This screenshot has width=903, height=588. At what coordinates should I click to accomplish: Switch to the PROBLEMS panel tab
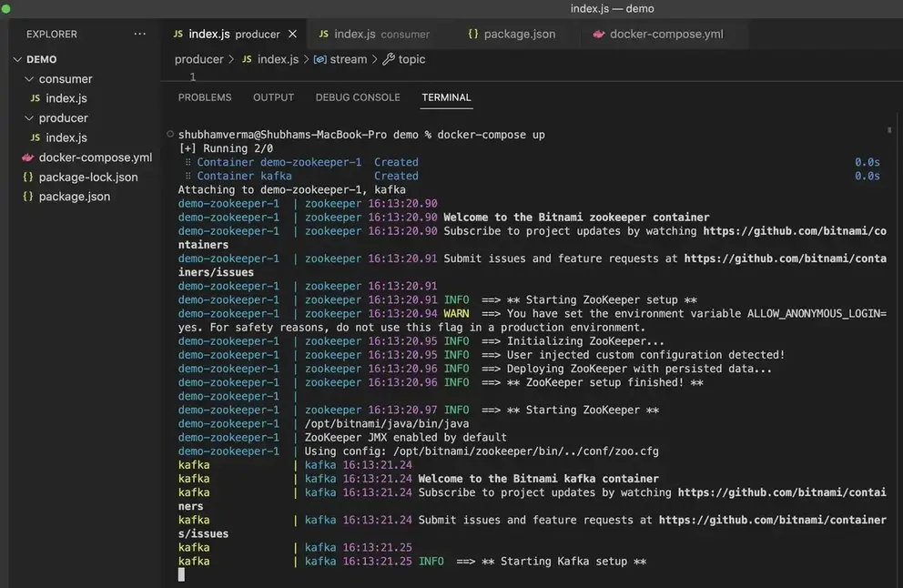pos(205,97)
